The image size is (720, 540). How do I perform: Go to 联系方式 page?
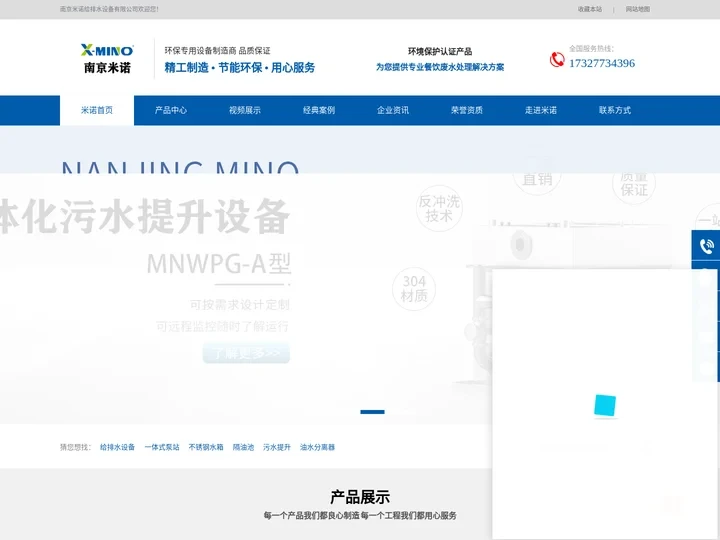pyautogui.click(x=614, y=110)
